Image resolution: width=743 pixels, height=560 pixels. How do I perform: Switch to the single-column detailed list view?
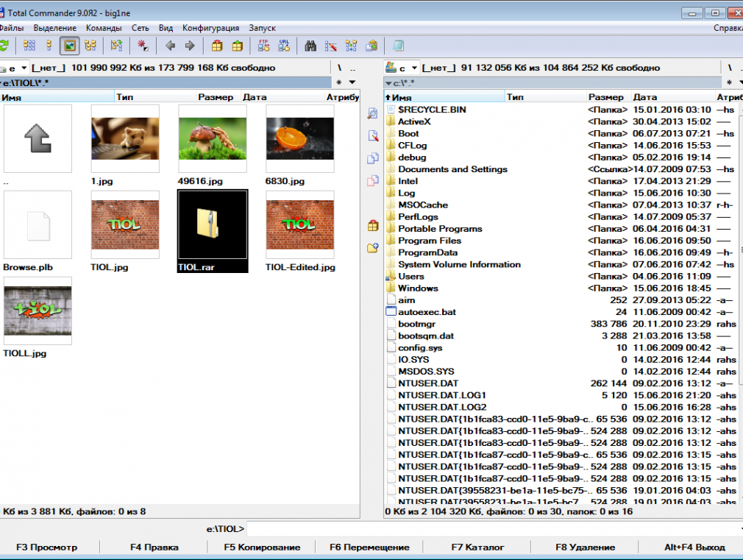[x=49, y=46]
